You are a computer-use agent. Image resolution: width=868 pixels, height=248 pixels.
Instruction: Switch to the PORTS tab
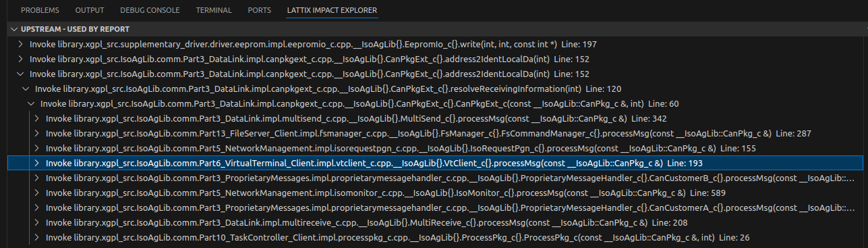(260, 11)
